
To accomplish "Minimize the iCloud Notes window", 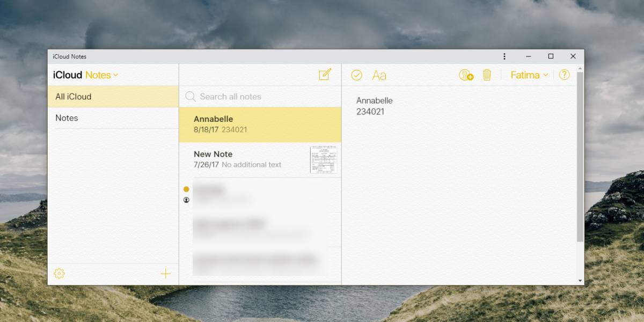I will coord(529,56).
